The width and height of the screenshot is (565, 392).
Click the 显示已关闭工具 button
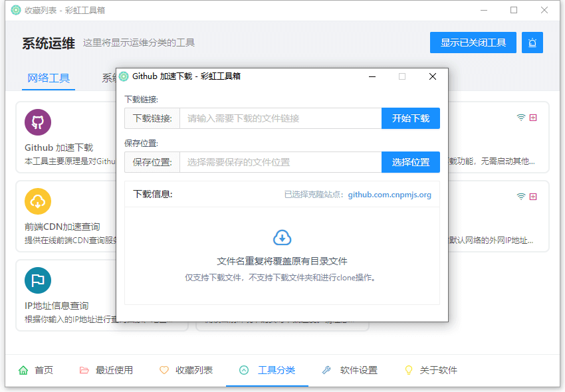click(x=473, y=43)
